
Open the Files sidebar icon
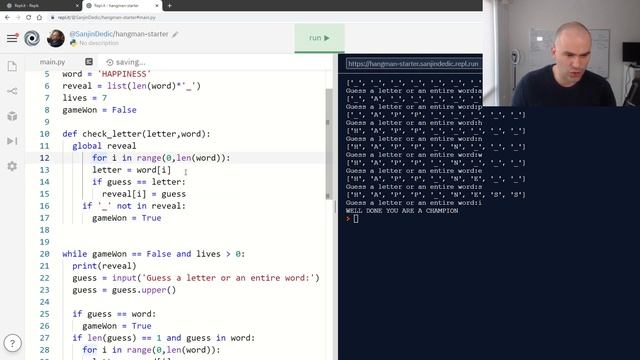coord(12,66)
